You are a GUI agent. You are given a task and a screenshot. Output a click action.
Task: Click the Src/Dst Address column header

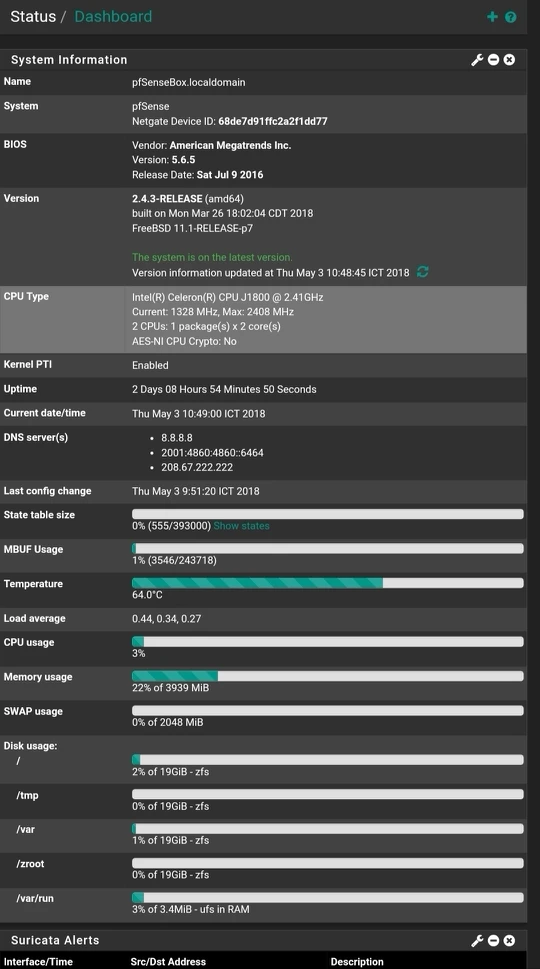point(168,962)
